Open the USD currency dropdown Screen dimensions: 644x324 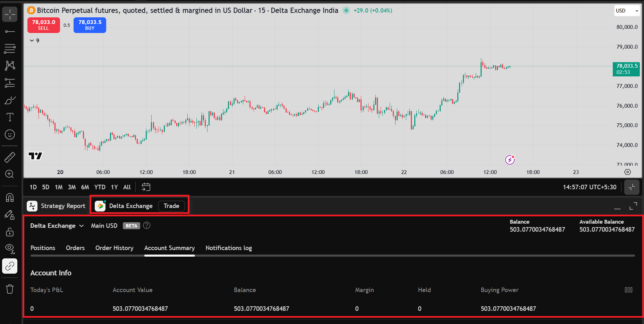[627, 10]
